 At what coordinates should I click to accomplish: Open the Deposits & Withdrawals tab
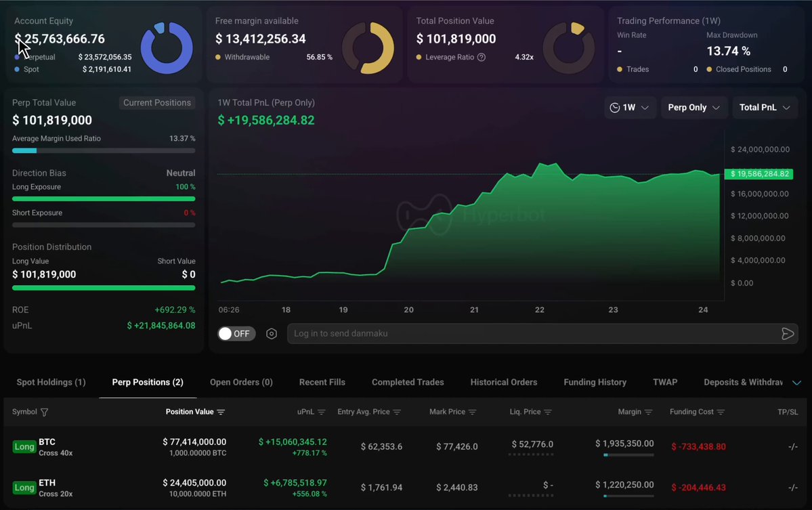pos(743,382)
